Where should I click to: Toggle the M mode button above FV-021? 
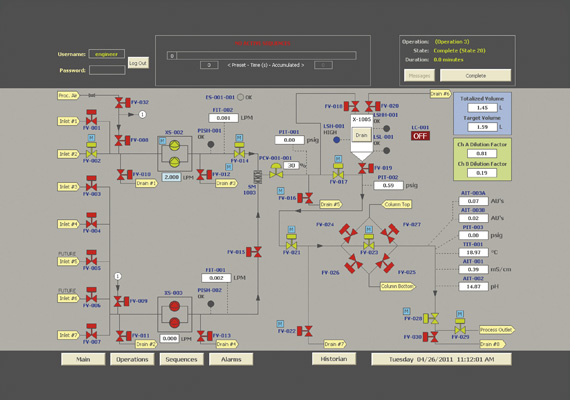(x=292, y=229)
